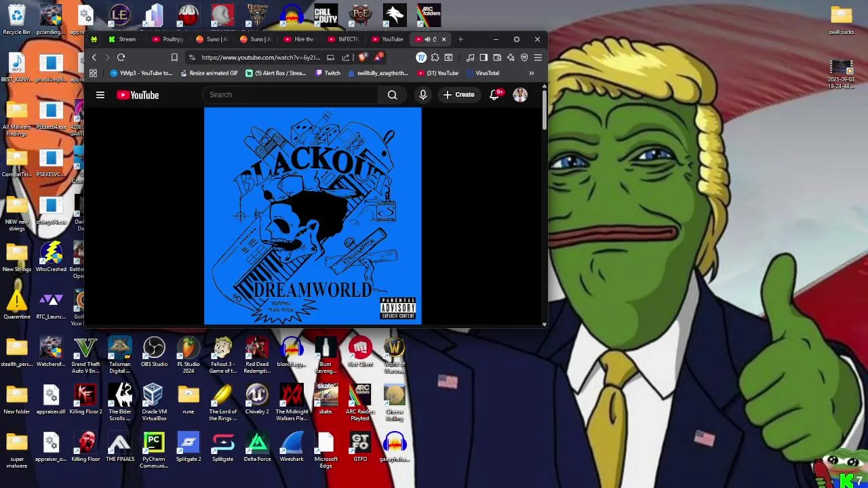The width and height of the screenshot is (868, 488).
Task: Open Recycle Bin on desktop
Action: pyautogui.click(x=16, y=20)
